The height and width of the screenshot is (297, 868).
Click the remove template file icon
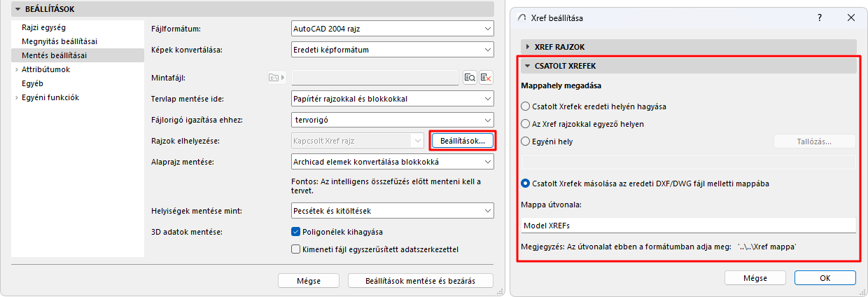point(486,78)
